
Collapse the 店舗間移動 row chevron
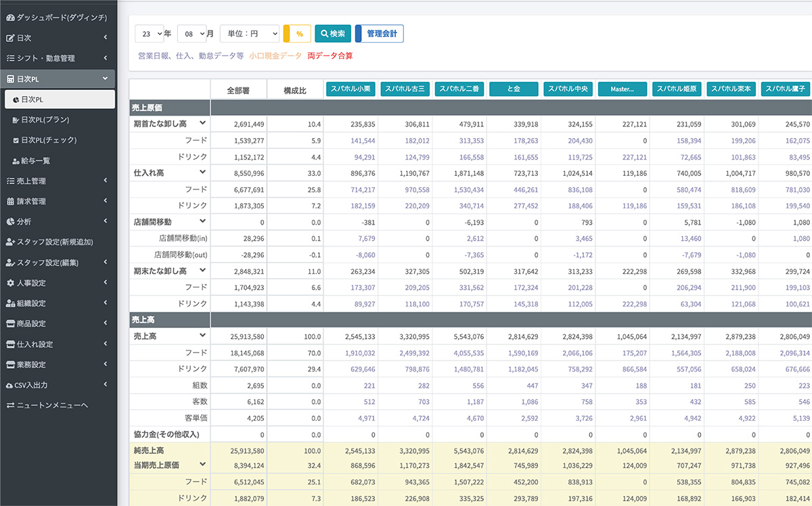click(x=202, y=221)
